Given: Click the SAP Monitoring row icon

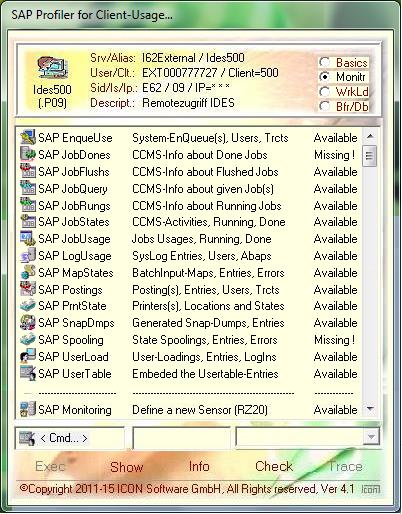Looking at the screenshot, I should click(x=28, y=409).
